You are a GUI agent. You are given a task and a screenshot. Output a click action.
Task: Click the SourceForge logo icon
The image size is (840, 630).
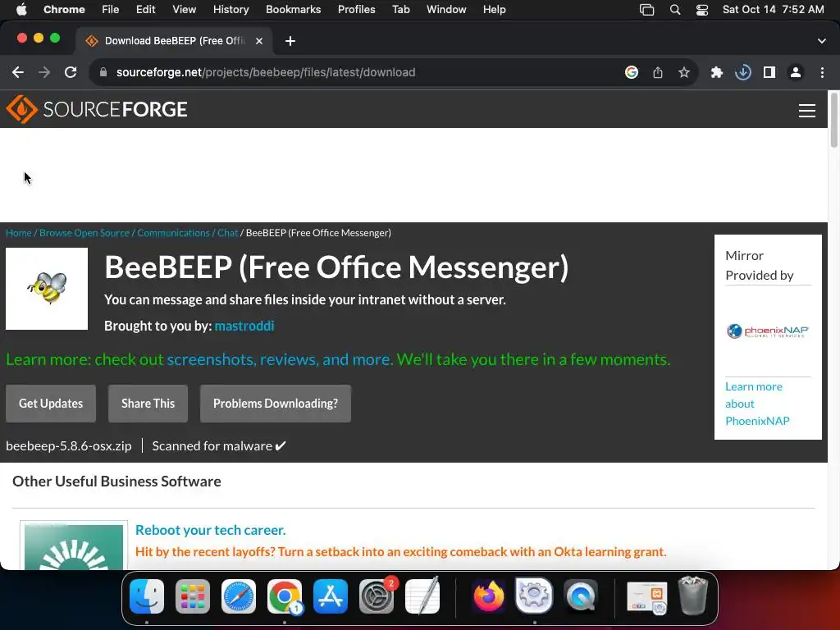[x=21, y=109]
